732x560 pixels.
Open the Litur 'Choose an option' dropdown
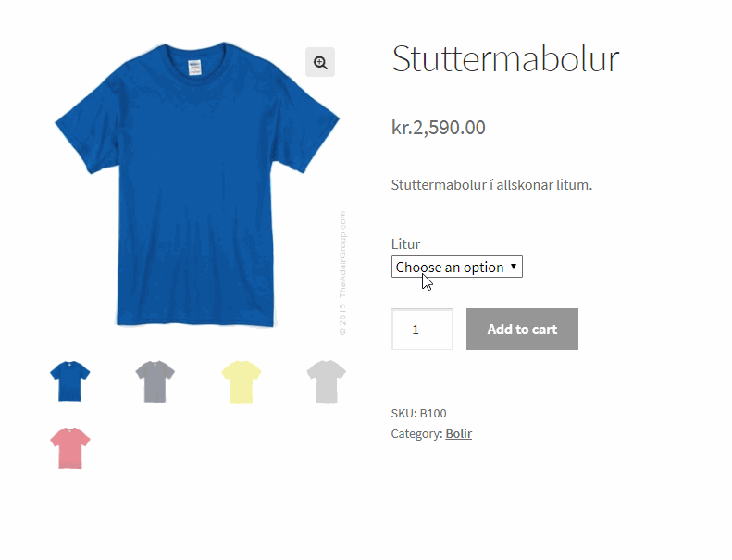pos(456,267)
